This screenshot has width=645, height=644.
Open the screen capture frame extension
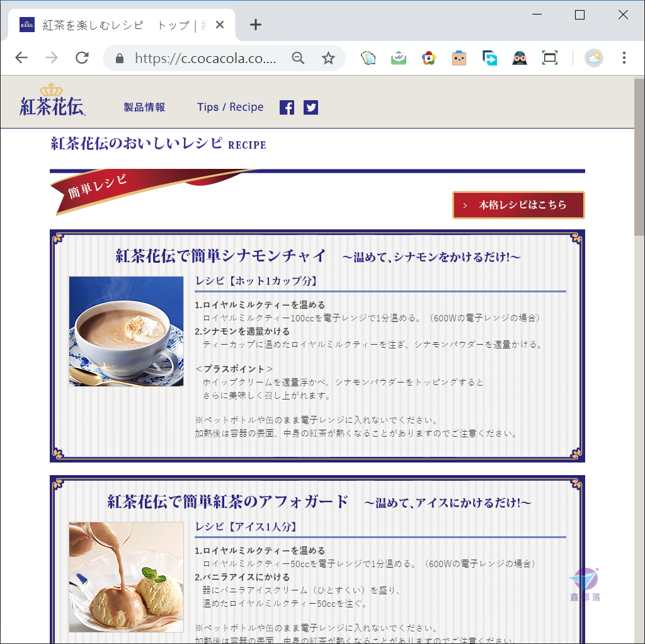tap(550, 58)
